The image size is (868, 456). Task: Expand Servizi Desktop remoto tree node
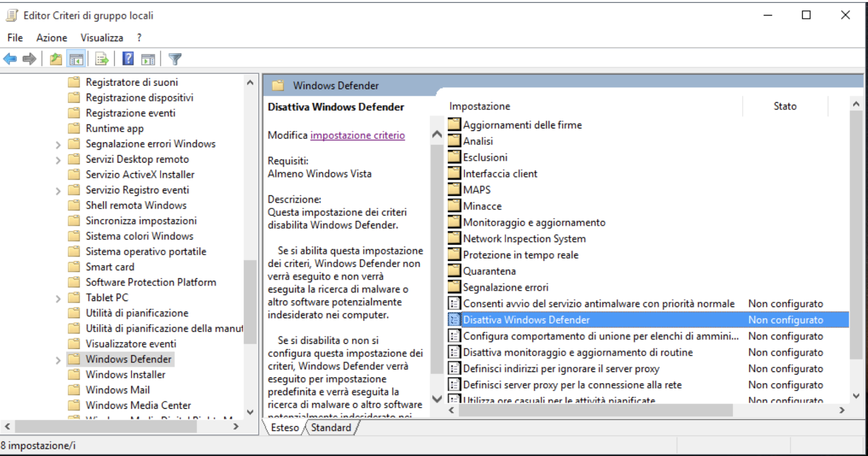tap(58, 161)
